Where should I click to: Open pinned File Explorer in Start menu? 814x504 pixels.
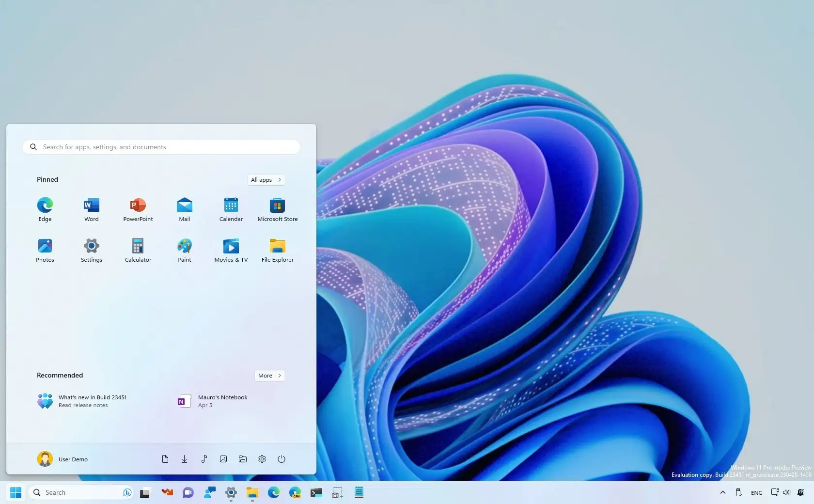tap(278, 250)
